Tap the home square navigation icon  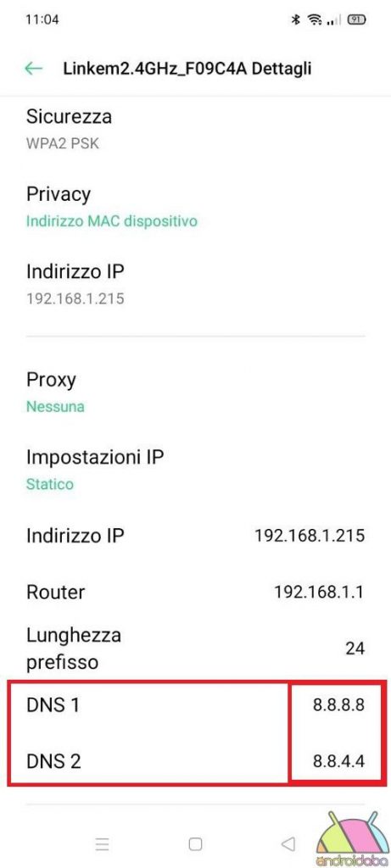click(195, 844)
